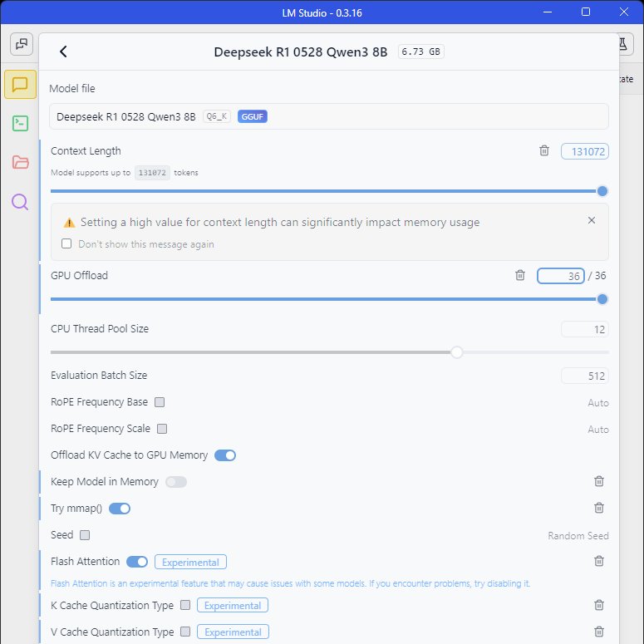Go back with the left chevron arrow

tap(63, 52)
